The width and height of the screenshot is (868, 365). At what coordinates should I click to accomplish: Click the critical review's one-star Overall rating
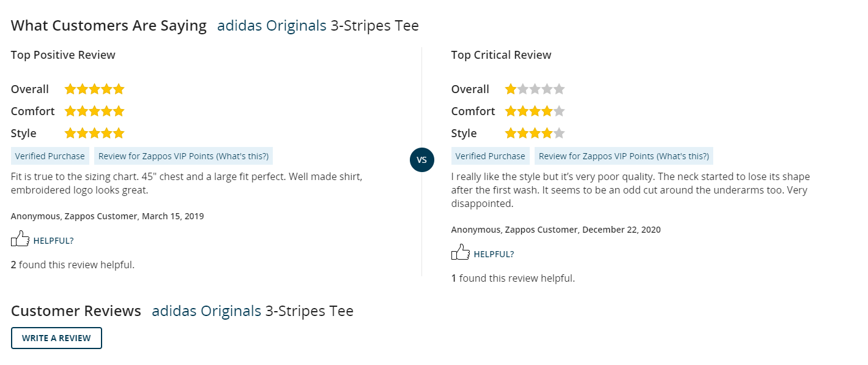click(535, 89)
